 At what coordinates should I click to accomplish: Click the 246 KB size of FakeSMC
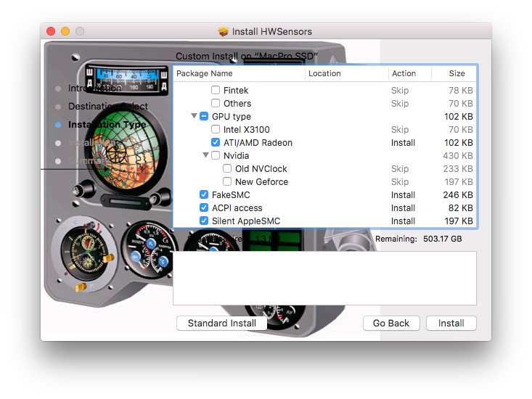tap(458, 195)
